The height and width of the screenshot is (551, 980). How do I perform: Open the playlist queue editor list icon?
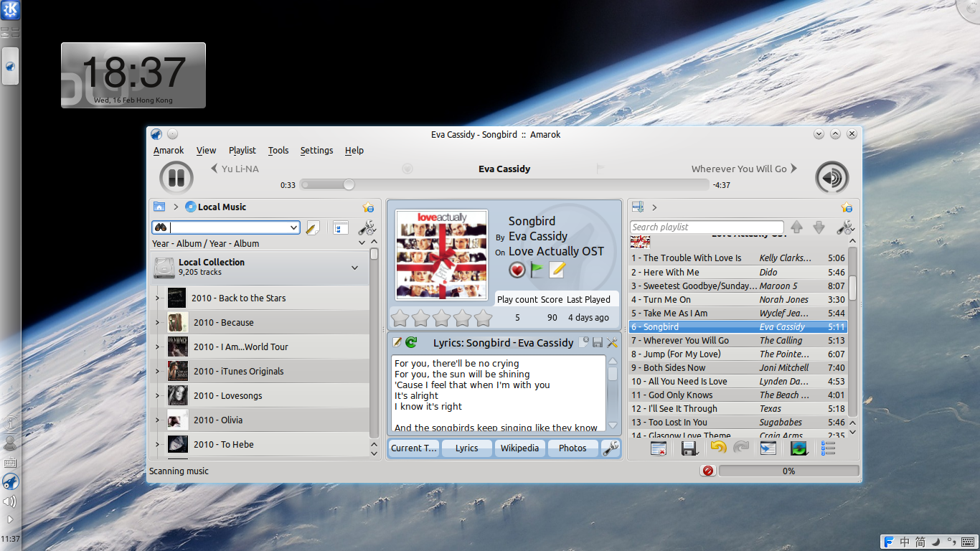pos(828,448)
